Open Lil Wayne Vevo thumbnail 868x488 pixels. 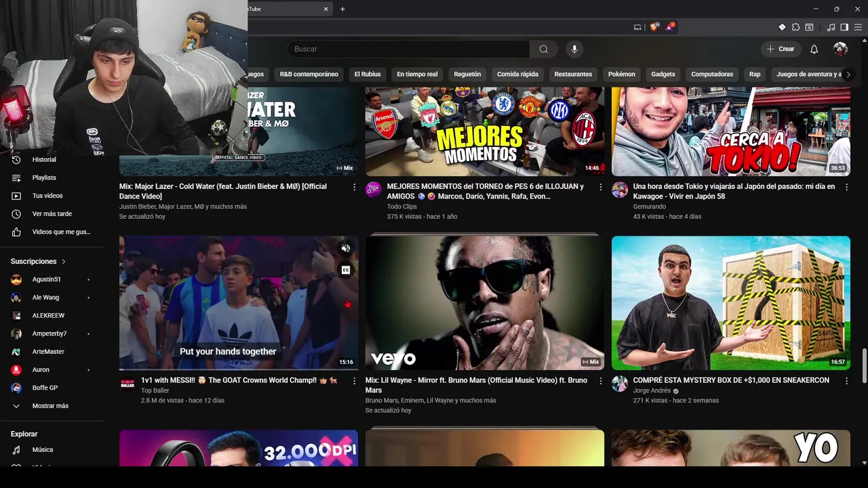(485, 303)
